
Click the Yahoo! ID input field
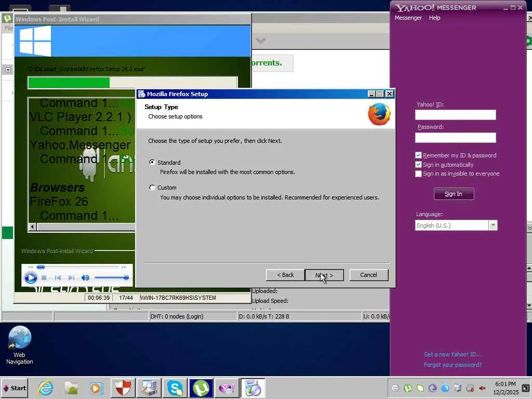point(455,115)
